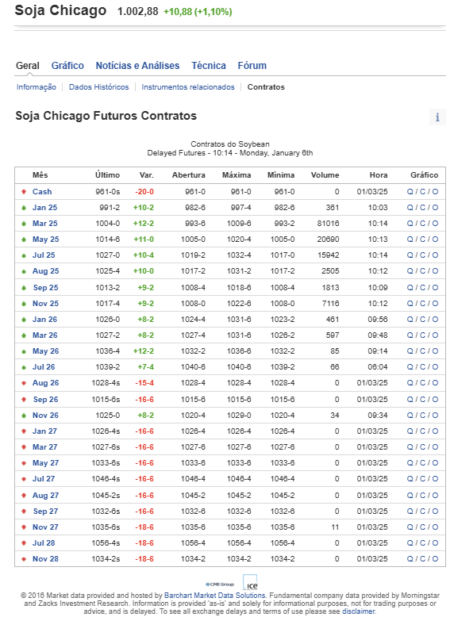Screen dimensions: 450x640
Task: Click the Volume column header
Action: click(325, 175)
